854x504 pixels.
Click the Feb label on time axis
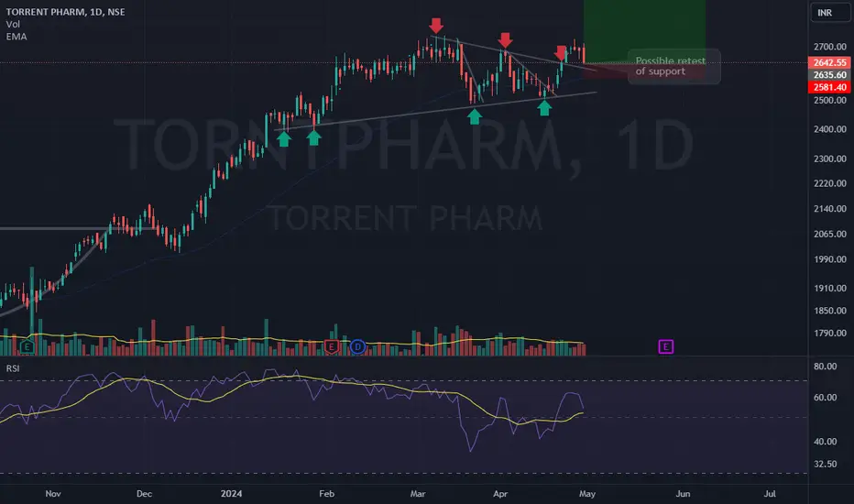pos(326,494)
